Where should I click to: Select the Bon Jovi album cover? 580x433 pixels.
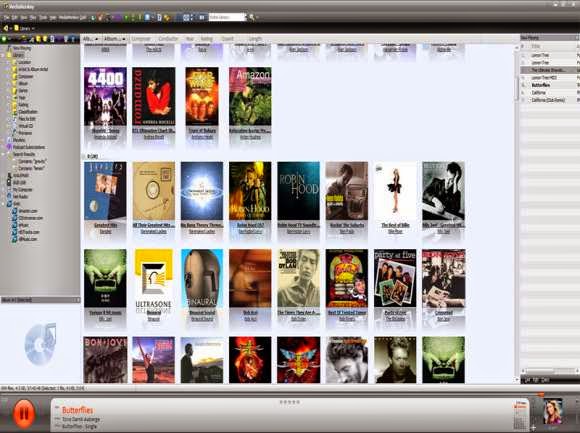[x=105, y=360]
